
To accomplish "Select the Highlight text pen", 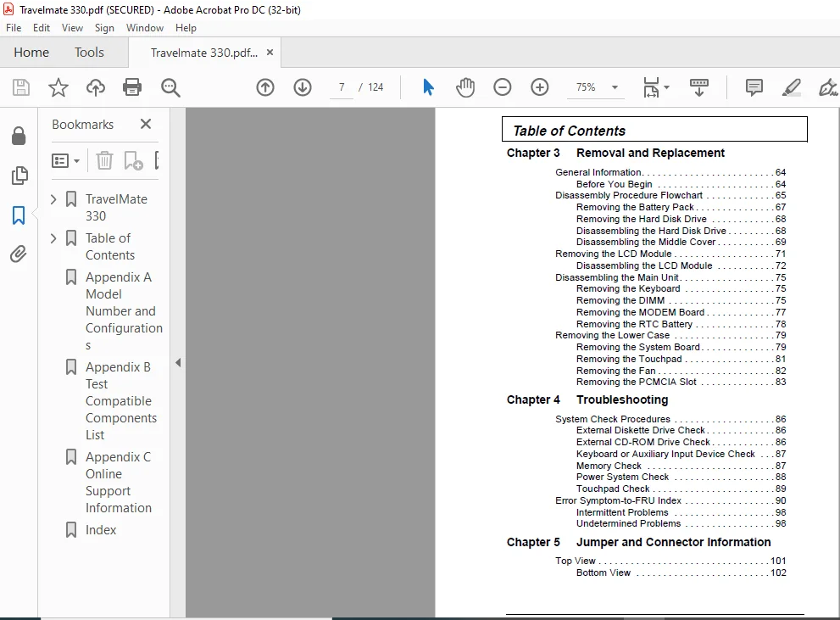I will 791,87.
